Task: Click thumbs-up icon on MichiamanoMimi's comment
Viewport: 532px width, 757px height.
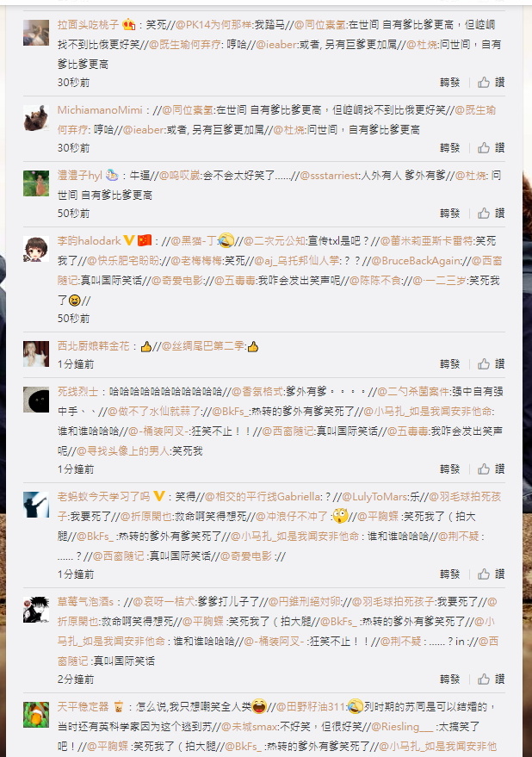Action: click(484, 148)
